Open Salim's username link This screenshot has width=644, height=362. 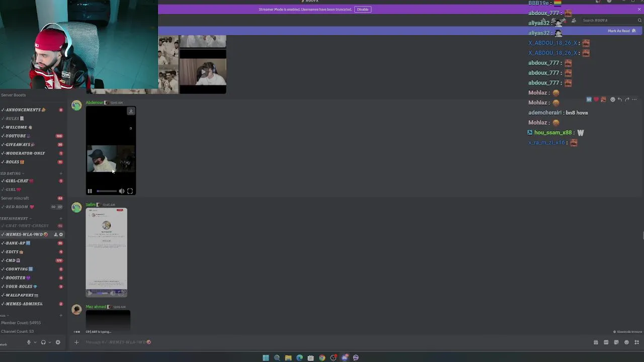[x=91, y=205]
